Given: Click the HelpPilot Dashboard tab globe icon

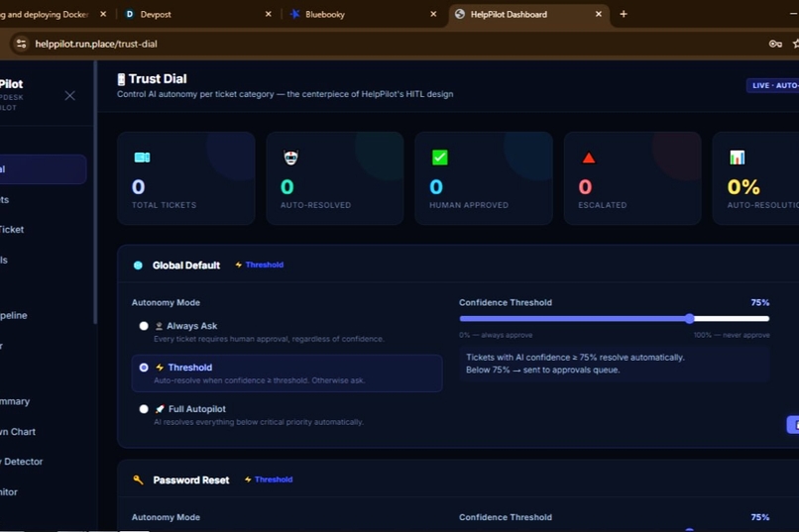Looking at the screenshot, I should [460, 14].
